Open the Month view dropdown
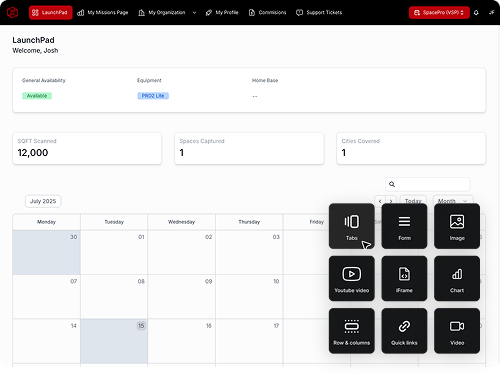 pos(453,201)
